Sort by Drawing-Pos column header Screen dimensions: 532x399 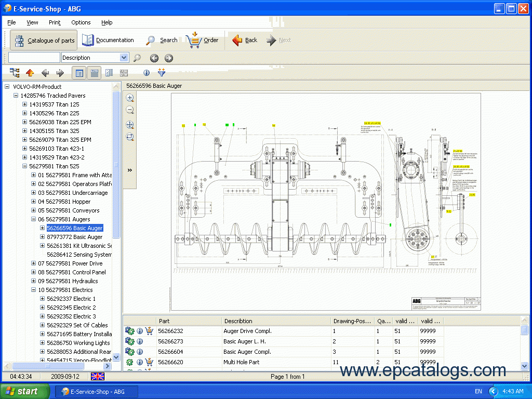pos(352,321)
